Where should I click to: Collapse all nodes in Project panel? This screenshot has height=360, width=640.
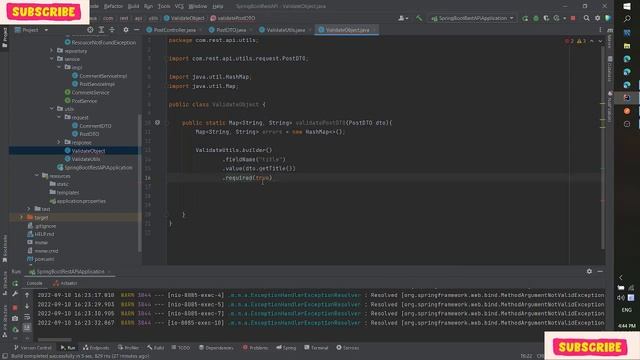click(112, 30)
